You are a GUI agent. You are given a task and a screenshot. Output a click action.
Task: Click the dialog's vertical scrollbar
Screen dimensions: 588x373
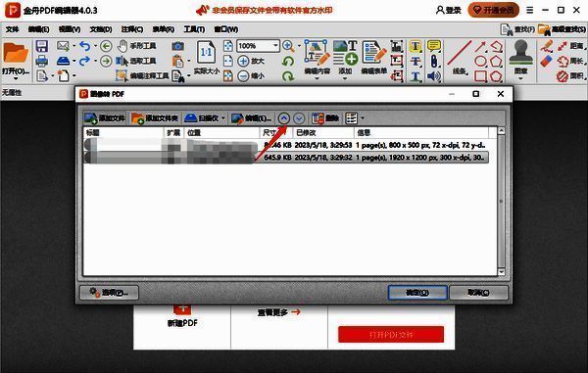click(x=502, y=201)
